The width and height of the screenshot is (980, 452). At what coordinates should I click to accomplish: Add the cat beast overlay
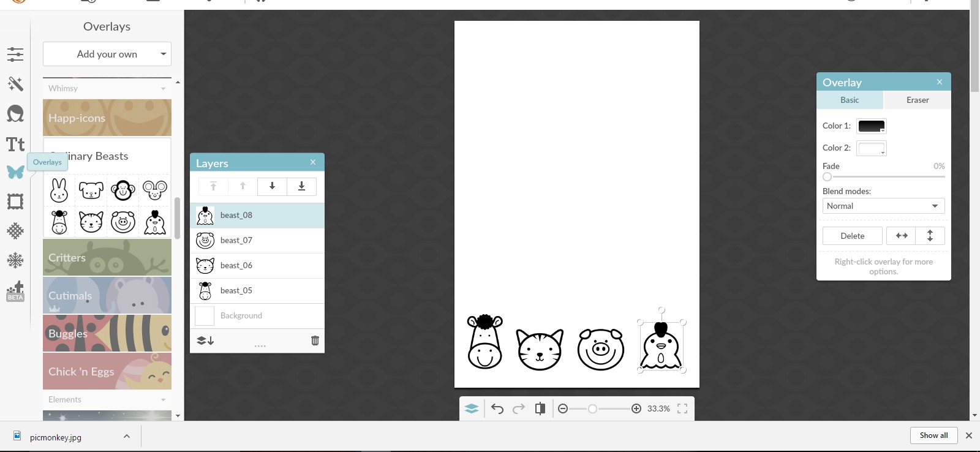pyautogui.click(x=91, y=222)
